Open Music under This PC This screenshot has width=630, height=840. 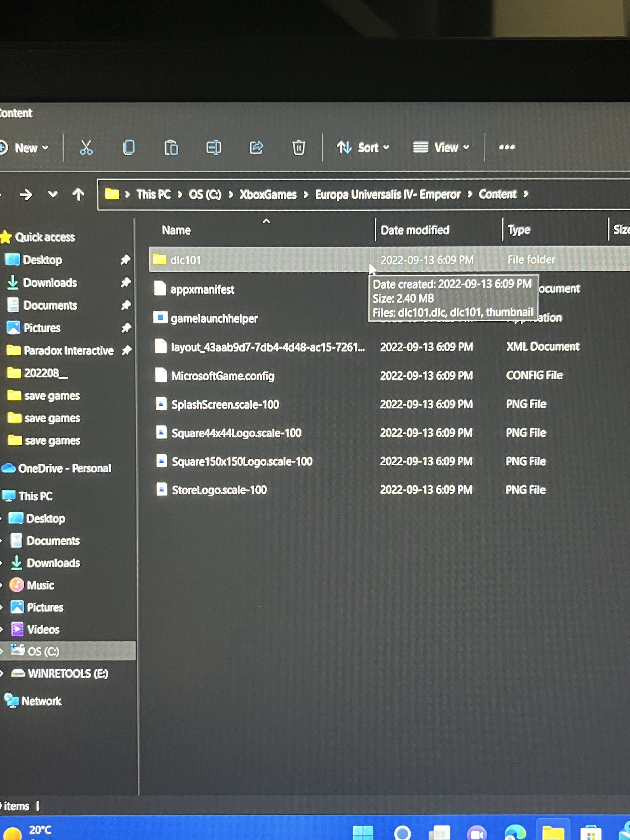coord(40,585)
